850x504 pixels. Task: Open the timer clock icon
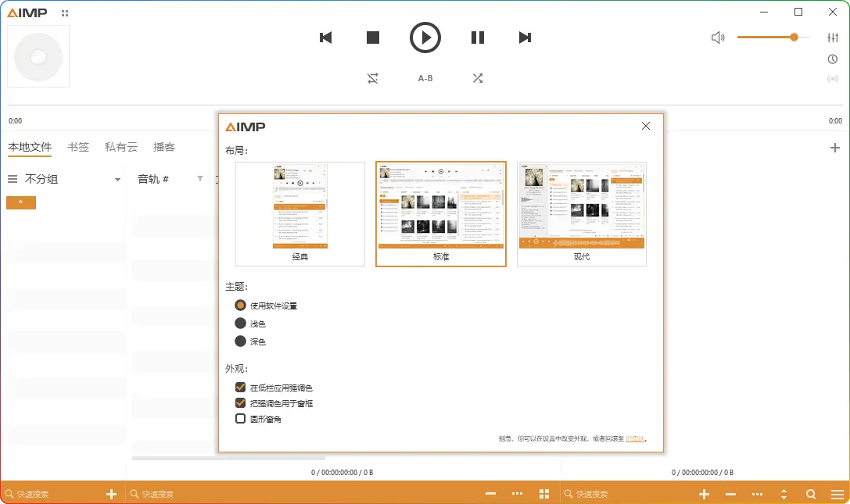point(833,59)
